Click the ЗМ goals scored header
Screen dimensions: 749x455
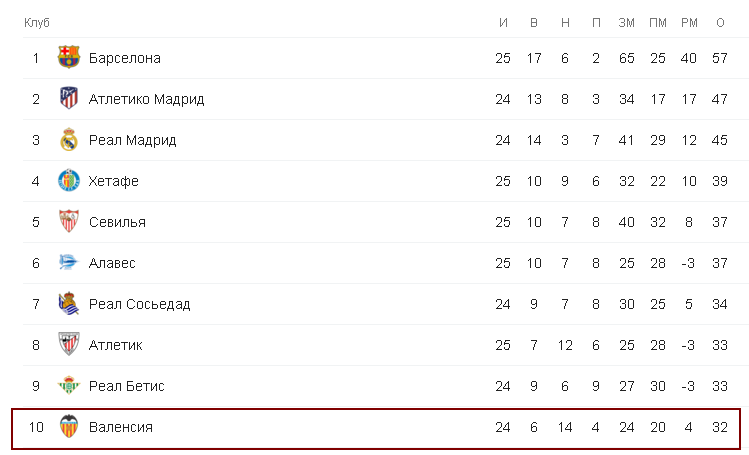click(x=626, y=22)
